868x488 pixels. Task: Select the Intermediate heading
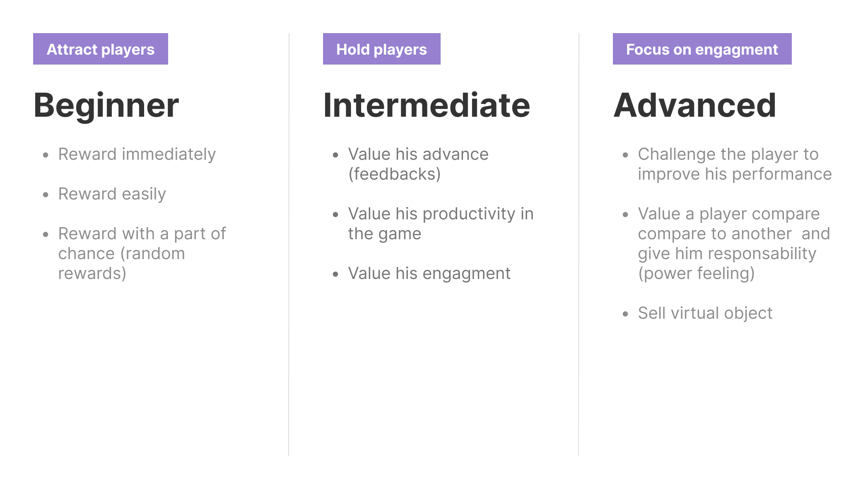pyautogui.click(x=427, y=106)
